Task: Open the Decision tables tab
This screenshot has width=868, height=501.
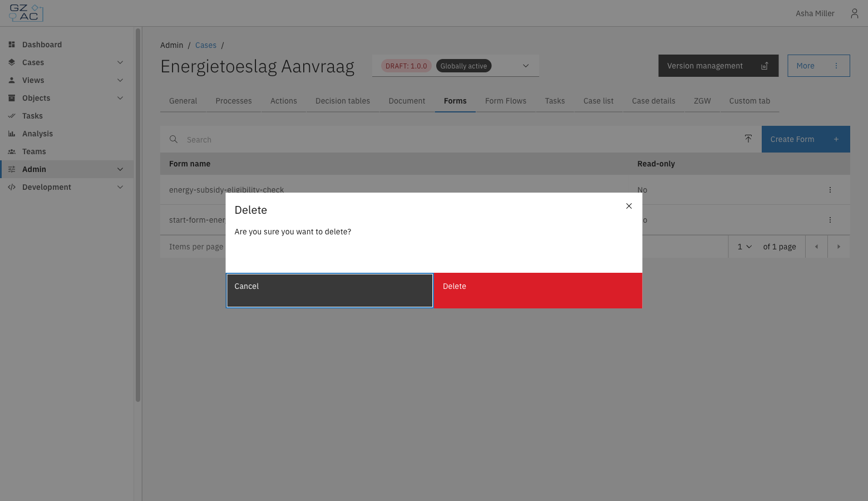Action: 343,101
